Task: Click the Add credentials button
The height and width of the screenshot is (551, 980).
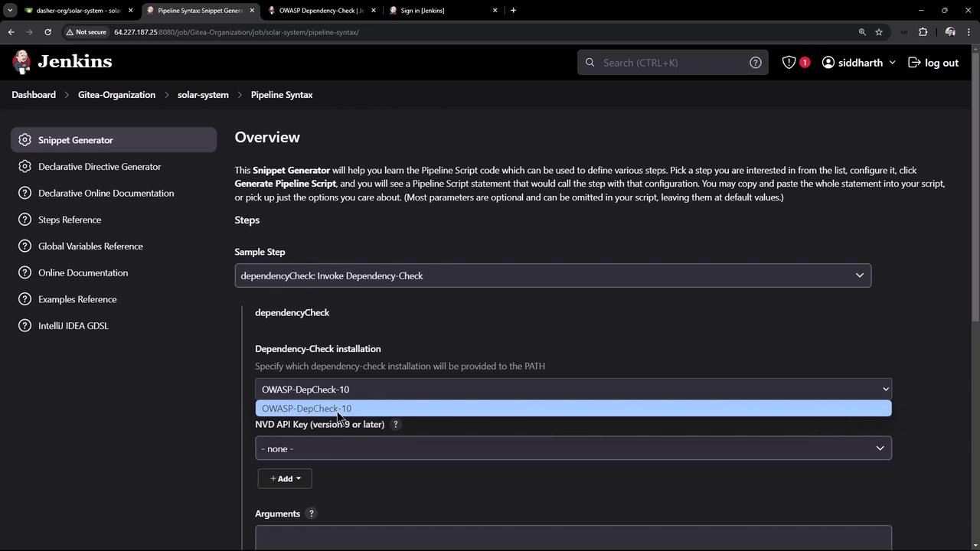Action: 285,479
